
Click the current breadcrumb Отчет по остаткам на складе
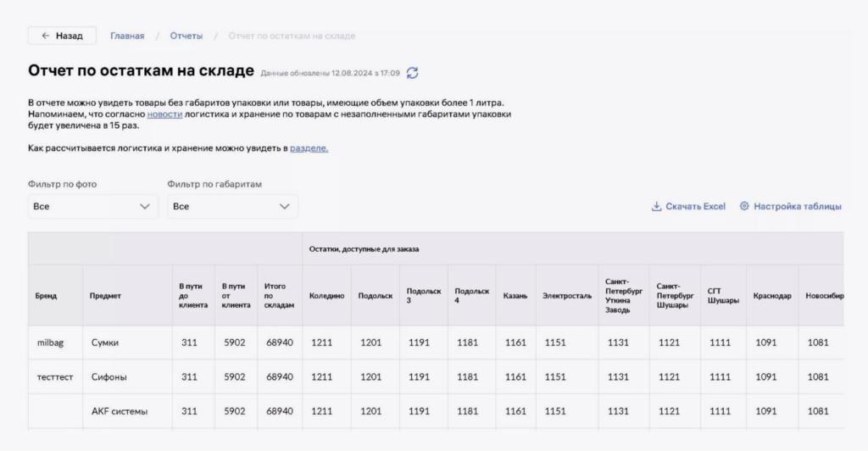292,36
